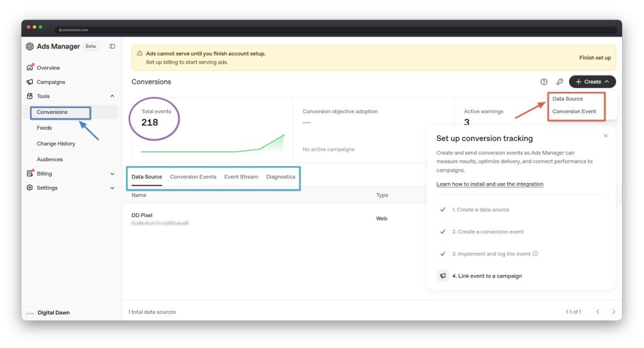Click the Ads Manager logo icon

click(30, 47)
